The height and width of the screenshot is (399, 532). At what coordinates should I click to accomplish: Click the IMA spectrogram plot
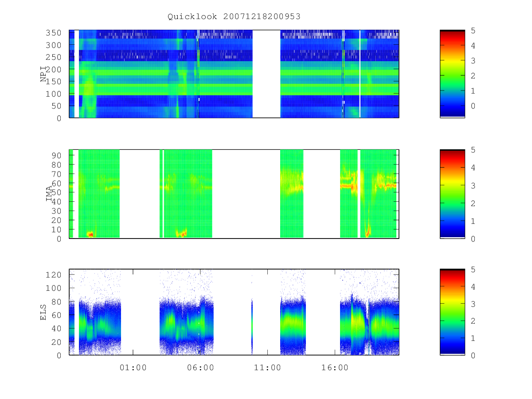coord(234,194)
